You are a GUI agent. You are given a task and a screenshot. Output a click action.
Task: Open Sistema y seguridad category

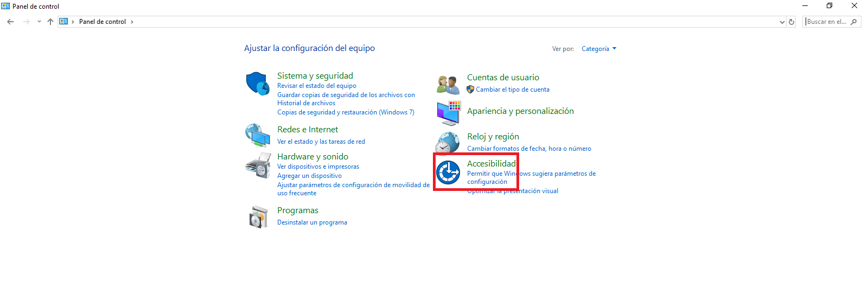(x=315, y=76)
